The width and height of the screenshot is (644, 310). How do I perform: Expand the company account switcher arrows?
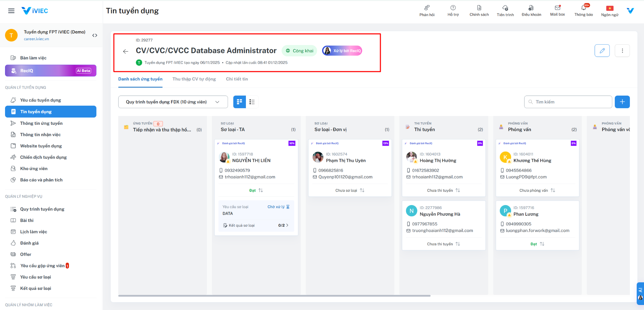[x=95, y=35]
